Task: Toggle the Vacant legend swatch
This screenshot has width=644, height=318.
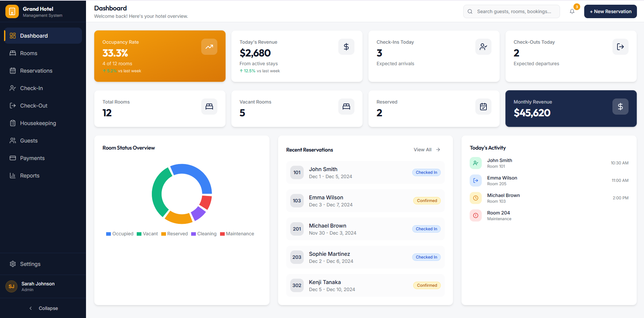Action: click(139, 234)
